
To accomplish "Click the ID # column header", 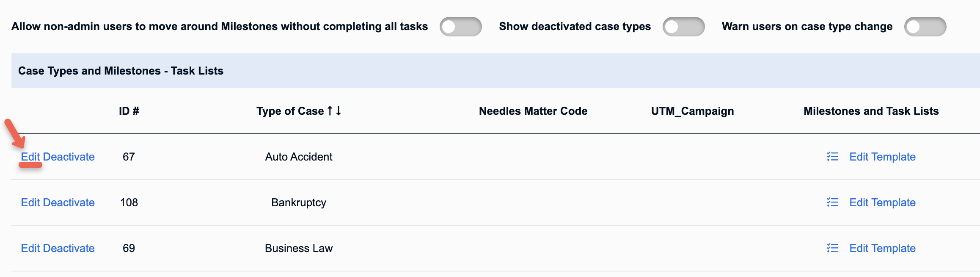I will pos(129,111).
